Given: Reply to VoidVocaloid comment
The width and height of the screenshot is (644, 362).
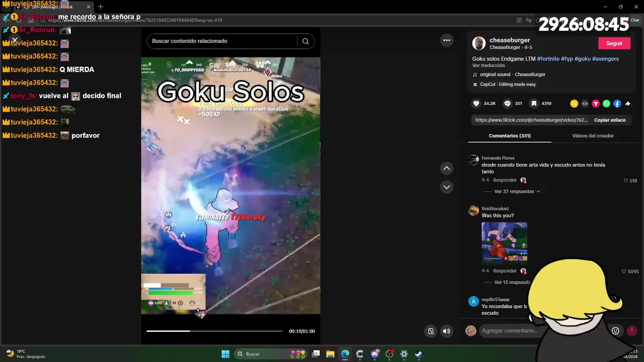Looking at the screenshot, I should pos(505,271).
